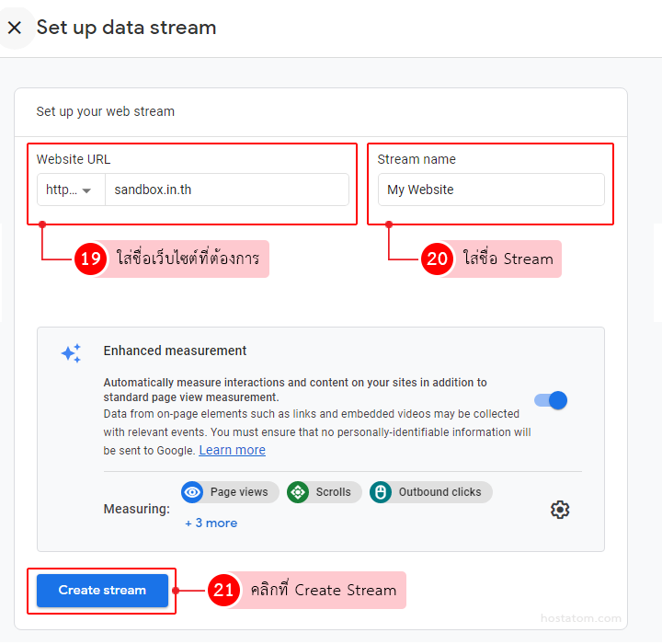662x644 pixels.
Task: Expand the '+ 3 more' measuring events
Action: point(211,523)
